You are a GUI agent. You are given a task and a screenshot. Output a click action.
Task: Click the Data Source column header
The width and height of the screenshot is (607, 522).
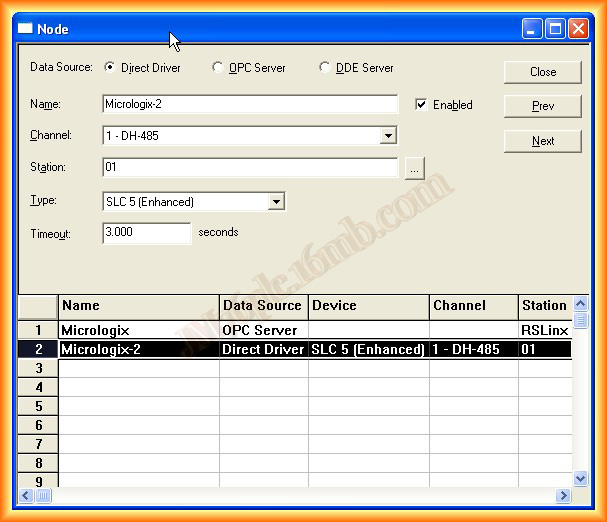[x=263, y=306]
